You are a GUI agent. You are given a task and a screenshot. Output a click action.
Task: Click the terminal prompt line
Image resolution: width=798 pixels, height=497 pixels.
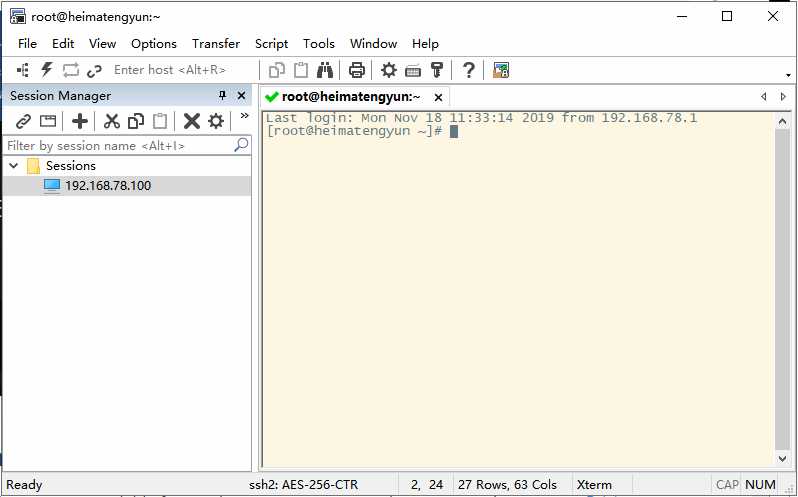(362, 131)
